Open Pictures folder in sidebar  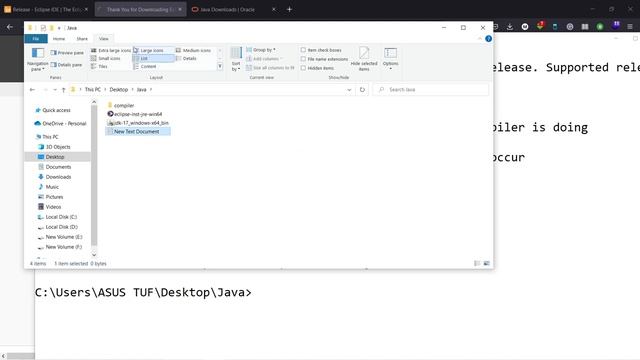click(x=51, y=197)
